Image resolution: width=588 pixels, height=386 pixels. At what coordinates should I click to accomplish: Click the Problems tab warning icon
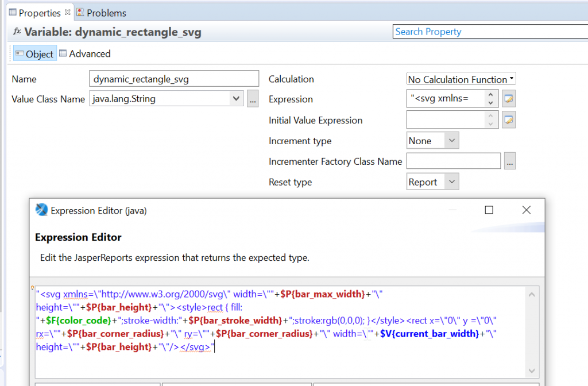pos(79,12)
